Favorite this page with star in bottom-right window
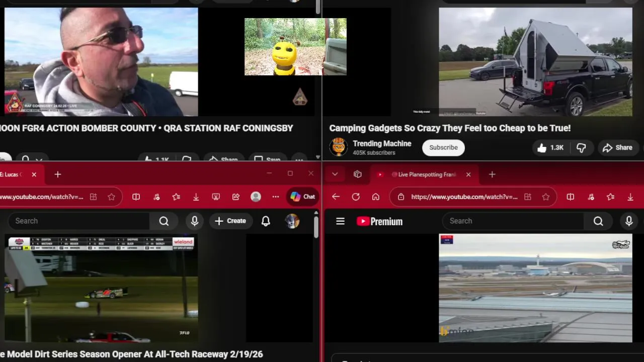Screen dimensions: 644x362 (546, 197)
